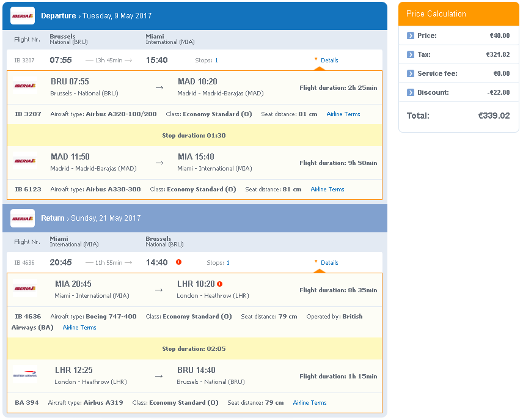Screen dimensions: 523x420
Task: Click stops count link on return flight
Action: [228, 263]
